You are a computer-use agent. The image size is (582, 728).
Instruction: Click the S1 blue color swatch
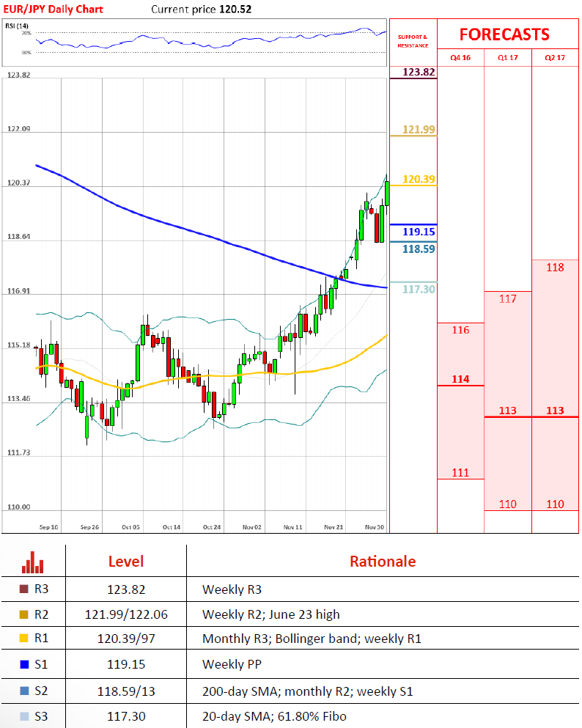pos(24,664)
